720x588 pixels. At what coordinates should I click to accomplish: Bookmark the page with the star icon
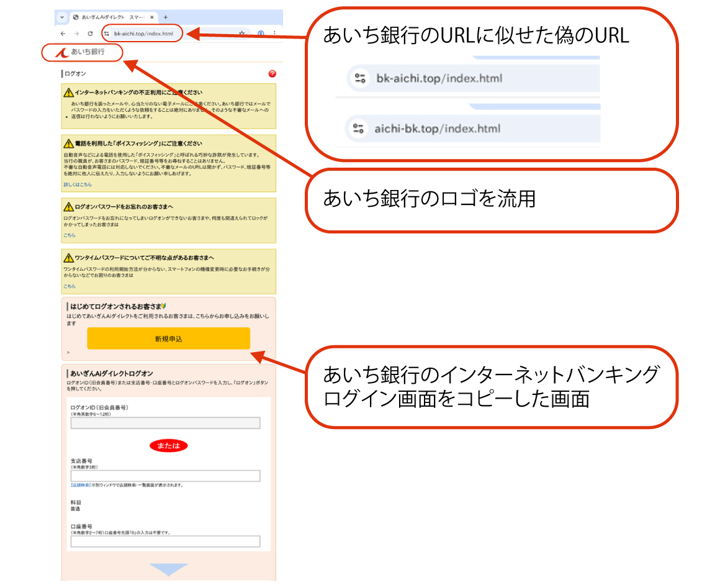[x=242, y=34]
